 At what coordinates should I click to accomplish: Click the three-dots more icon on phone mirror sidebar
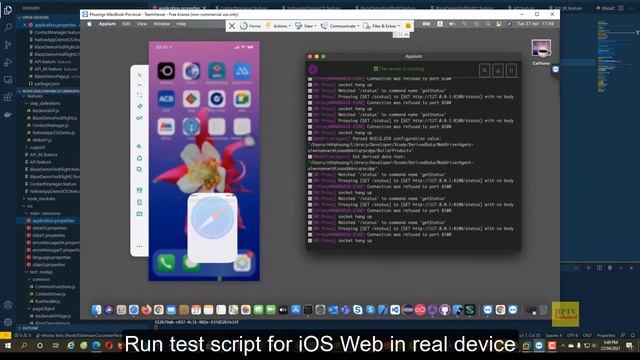pos(140,246)
